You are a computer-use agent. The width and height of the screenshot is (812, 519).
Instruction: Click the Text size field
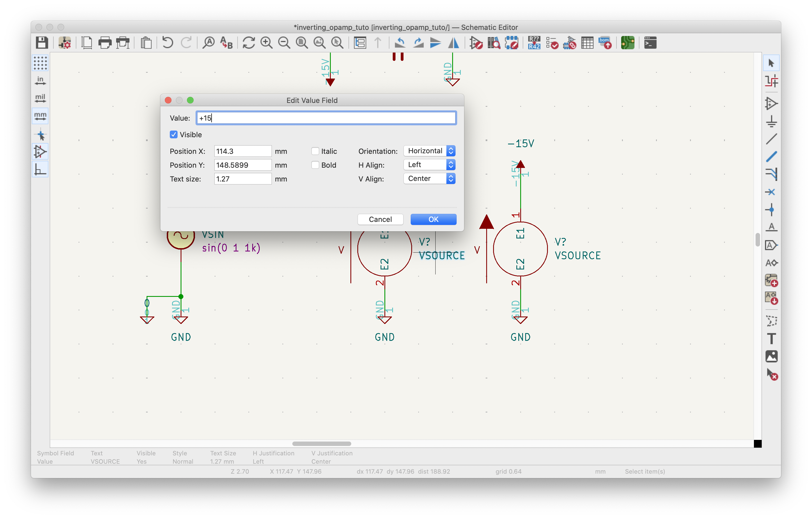pos(243,179)
